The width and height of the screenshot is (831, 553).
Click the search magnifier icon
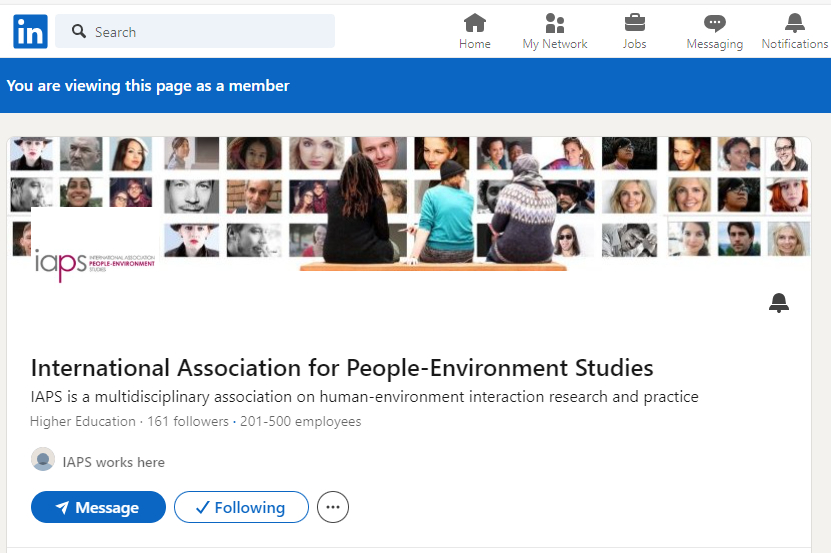78,32
